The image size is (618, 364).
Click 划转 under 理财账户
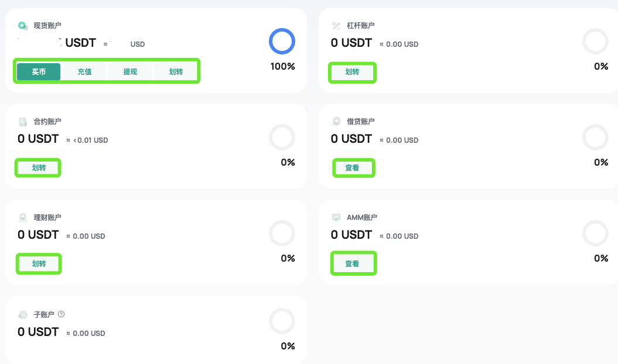point(39,263)
